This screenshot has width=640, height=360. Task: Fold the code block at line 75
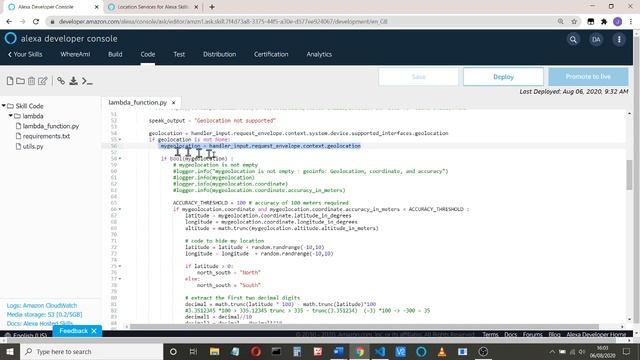coord(120,266)
